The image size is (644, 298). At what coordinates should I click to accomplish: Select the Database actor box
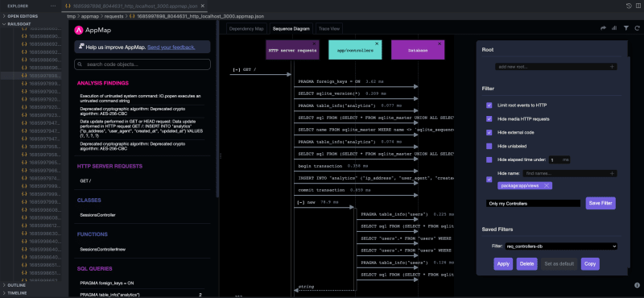click(x=418, y=50)
